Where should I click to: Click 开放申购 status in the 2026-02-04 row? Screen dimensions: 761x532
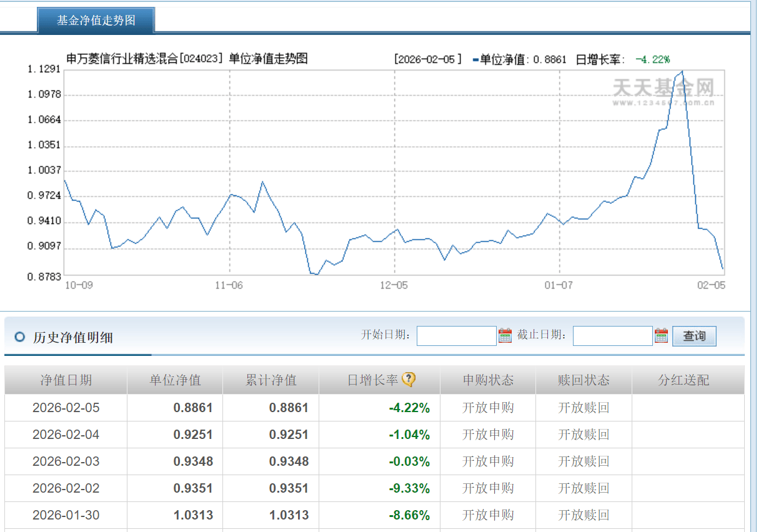(x=487, y=435)
